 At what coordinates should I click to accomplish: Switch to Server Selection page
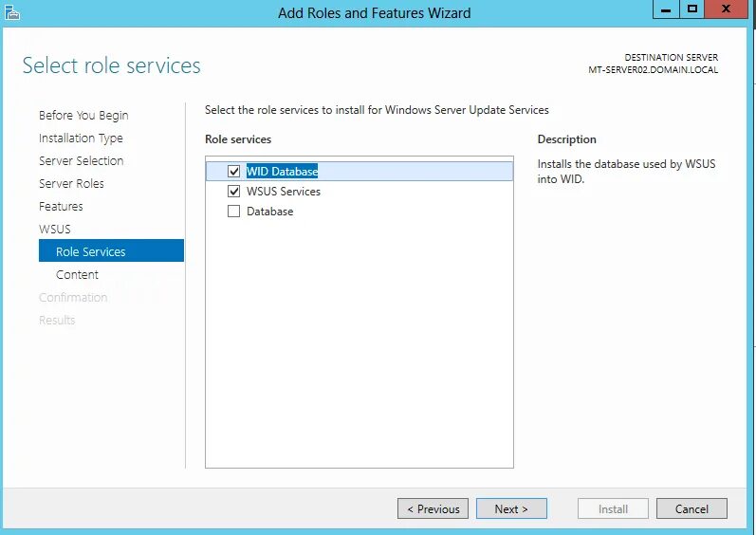(x=81, y=161)
